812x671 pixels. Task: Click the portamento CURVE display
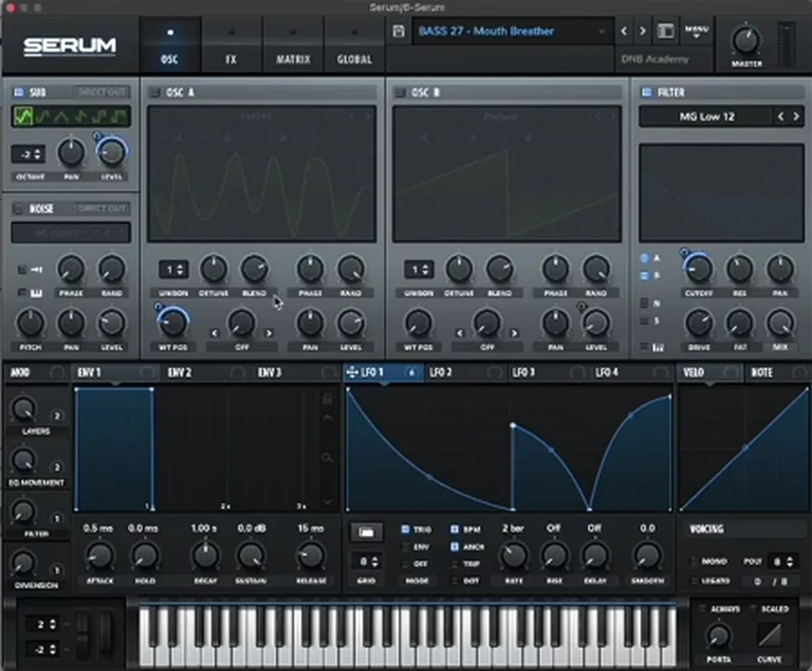tap(769, 635)
